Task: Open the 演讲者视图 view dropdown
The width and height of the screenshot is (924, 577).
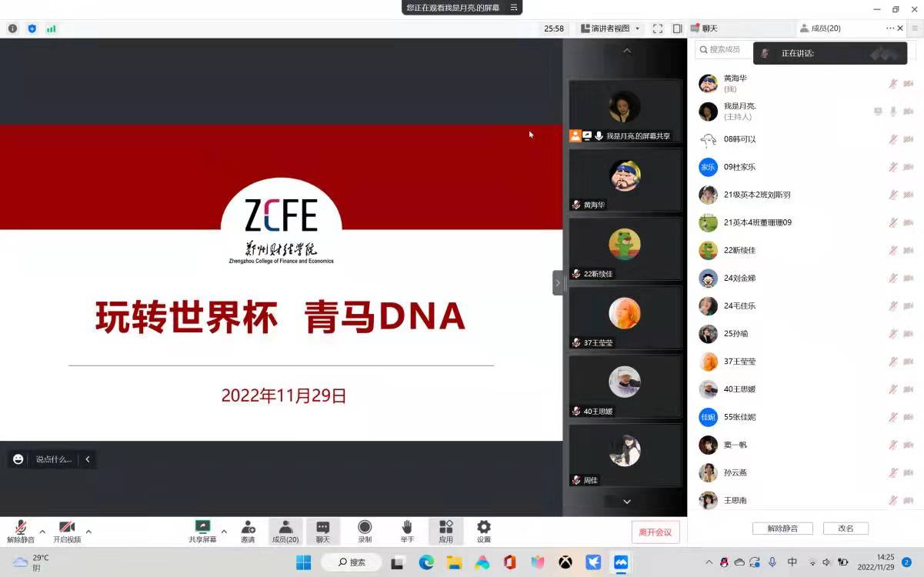Action: [609, 28]
